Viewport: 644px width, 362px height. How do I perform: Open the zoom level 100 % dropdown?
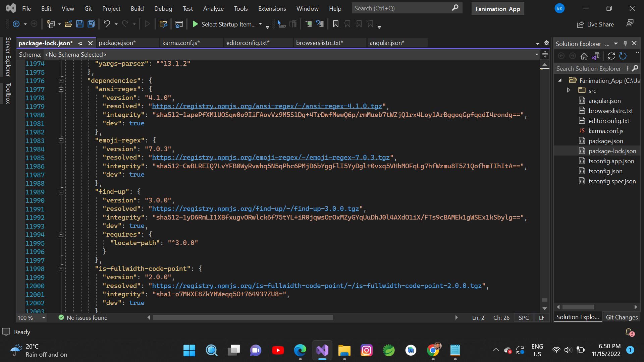point(44,318)
